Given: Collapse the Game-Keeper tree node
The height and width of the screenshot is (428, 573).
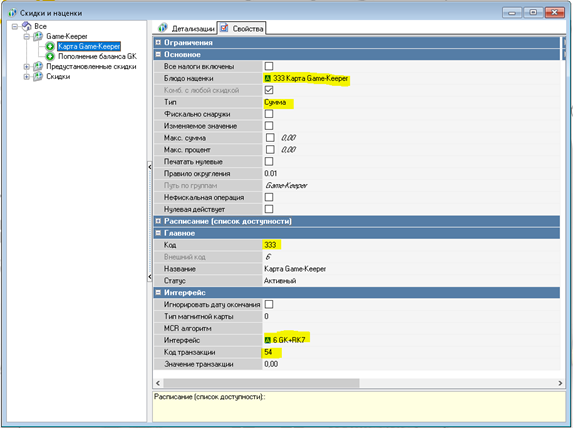Looking at the screenshot, I should click(26, 37).
